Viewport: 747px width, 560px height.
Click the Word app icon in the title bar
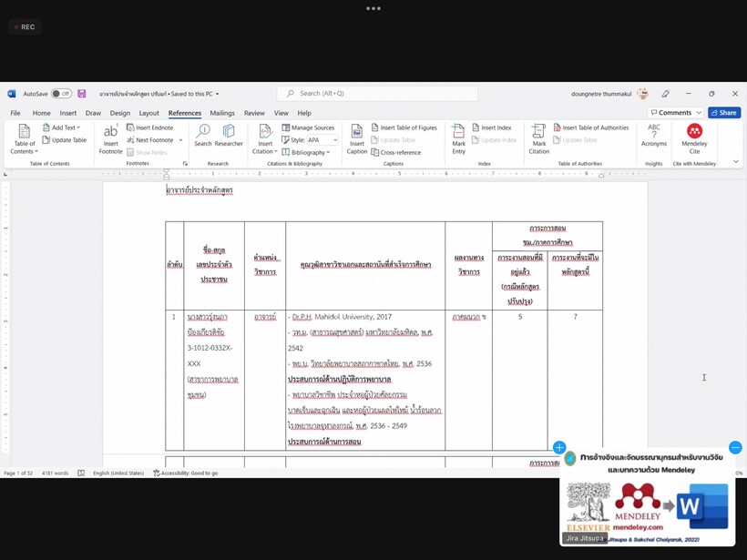[x=12, y=93]
